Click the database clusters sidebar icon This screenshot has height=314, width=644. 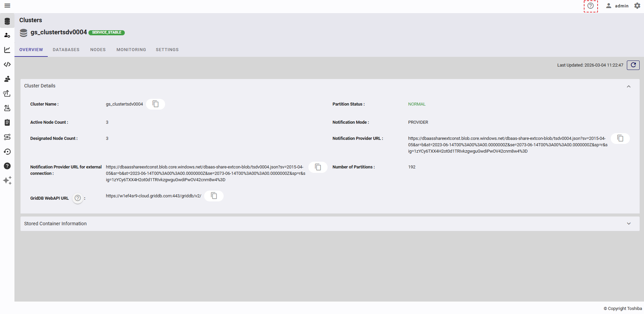7,21
